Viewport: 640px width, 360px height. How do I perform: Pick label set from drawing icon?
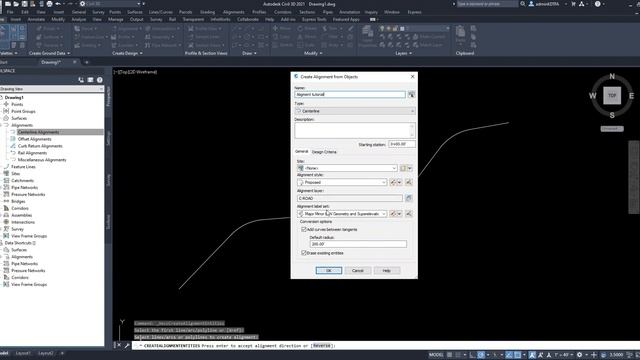click(409, 213)
